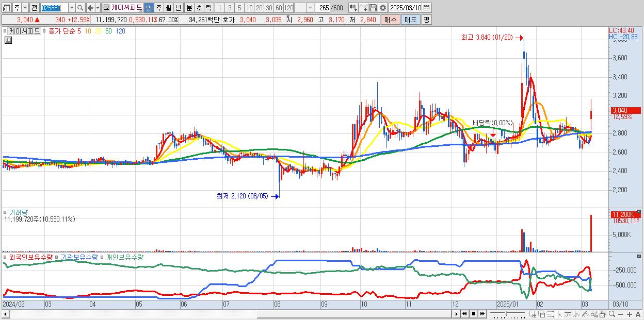
Task: Click the vertical line wave tool icon
Action: coord(577,314)
